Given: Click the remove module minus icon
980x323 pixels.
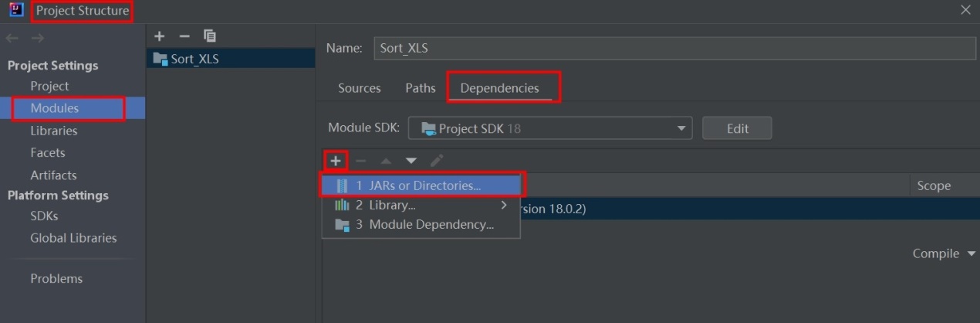Looking at the screenshot, I should tap(184, 36).
